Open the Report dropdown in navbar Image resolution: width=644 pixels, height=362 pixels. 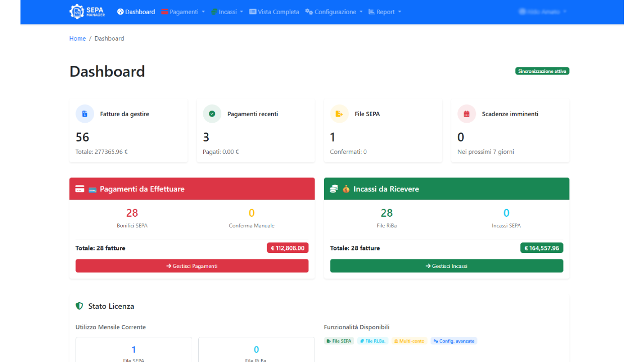pyautogui.click(x=385, y=12)
